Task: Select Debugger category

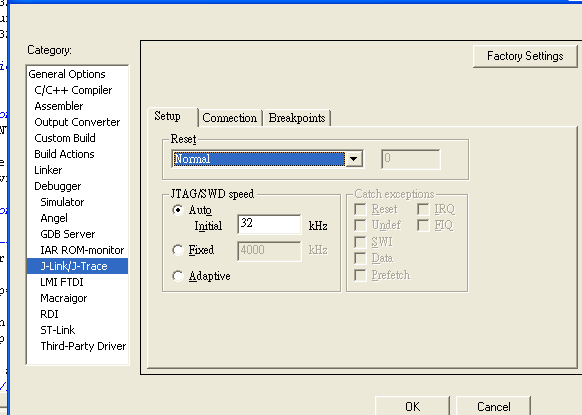Action: [58, 186]
